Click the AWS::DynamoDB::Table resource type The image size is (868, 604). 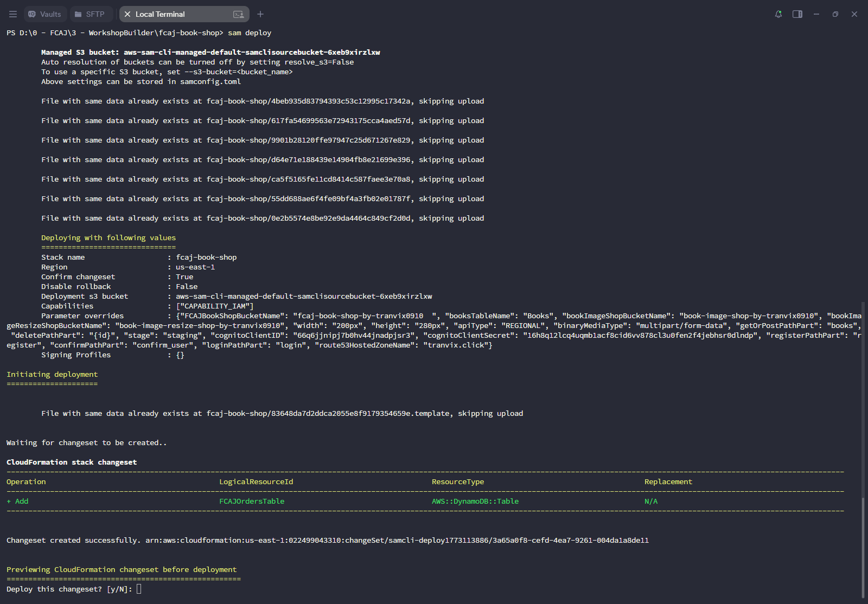475,501
